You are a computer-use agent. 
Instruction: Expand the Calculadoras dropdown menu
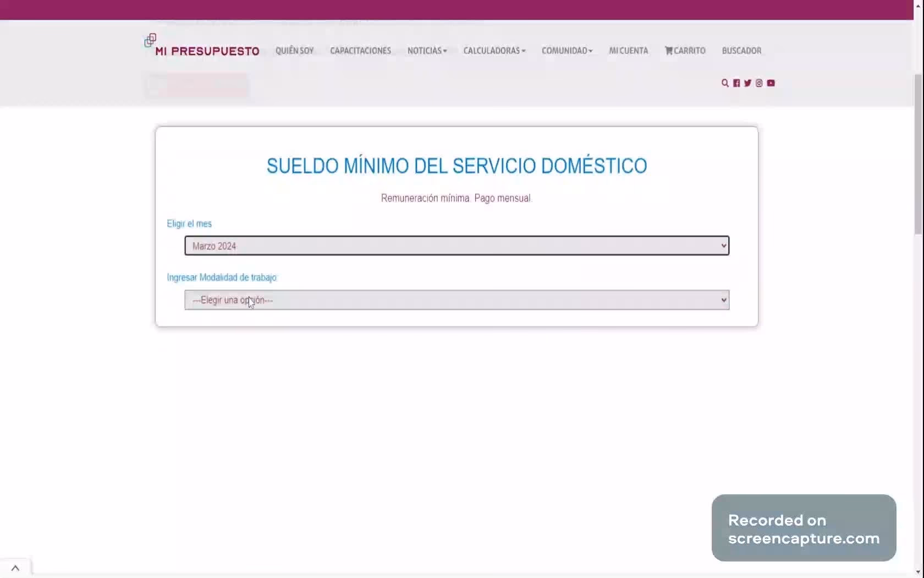494,51
